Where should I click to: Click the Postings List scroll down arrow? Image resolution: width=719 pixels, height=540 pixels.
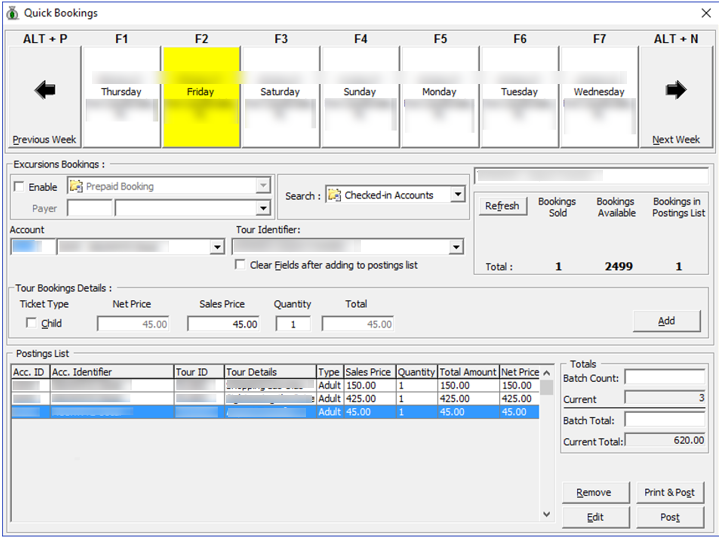click(x=547, y=514)
